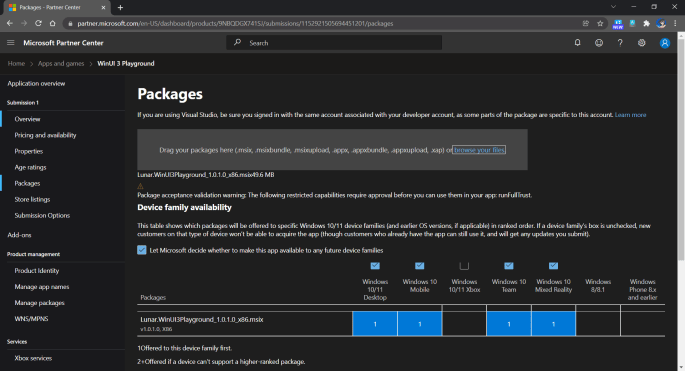
Task: Open Pricing and availability page
Action: point(45,135)
